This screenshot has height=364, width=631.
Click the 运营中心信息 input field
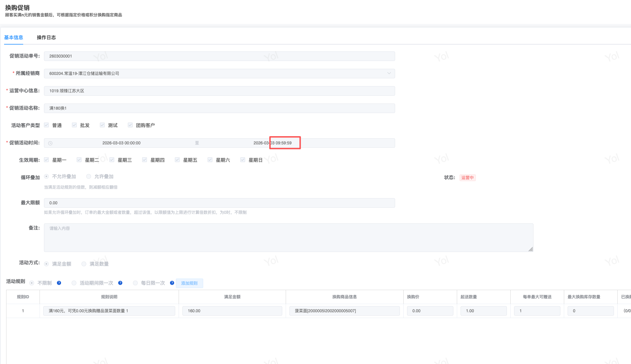click(220, 91)
